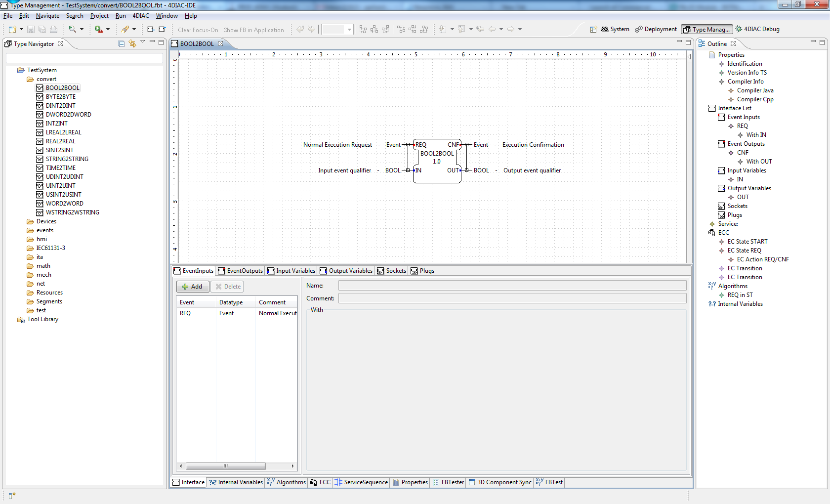Open the FBTester bottom tab

(448, 482)
